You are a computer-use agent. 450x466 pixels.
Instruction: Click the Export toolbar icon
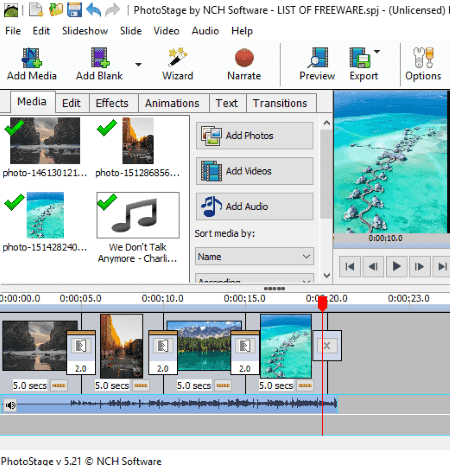pyautogui.click(x=360, y=58)
